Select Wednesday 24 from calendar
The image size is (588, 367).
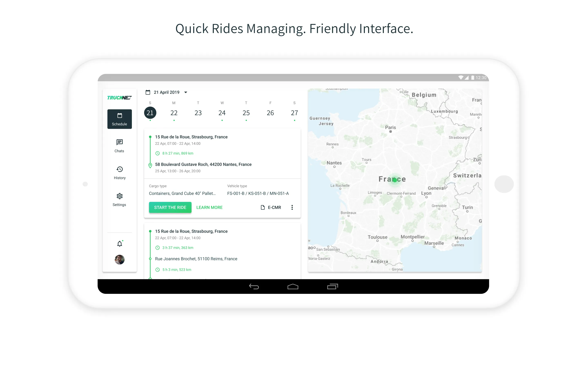pos(222,112)
